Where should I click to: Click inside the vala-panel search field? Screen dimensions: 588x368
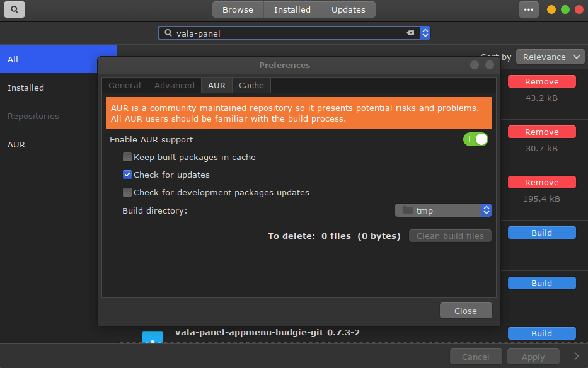click(284, 33)
